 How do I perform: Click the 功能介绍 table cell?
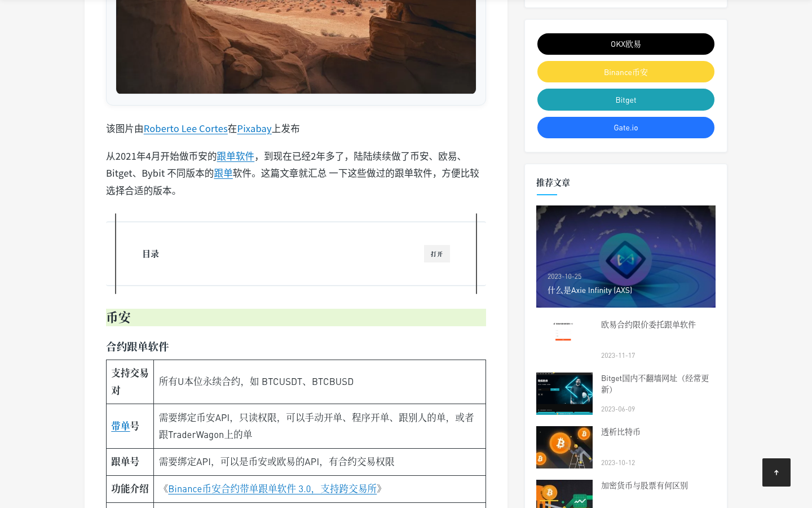[x=130, y=489]
